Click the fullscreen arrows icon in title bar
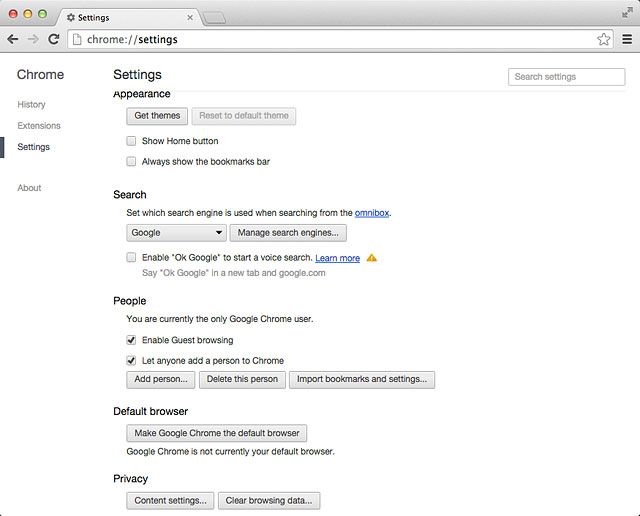The width and height of the screenshot is (640, 516). tap(627, 13)
